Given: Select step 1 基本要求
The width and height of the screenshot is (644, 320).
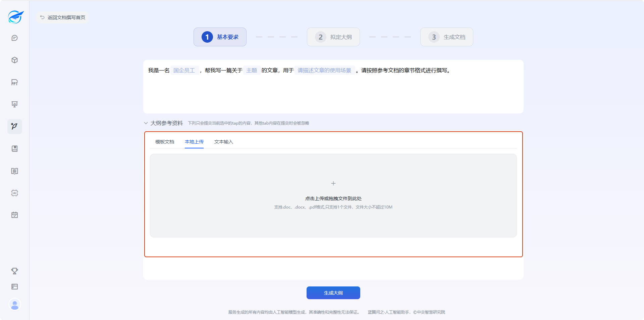Looking at the screenshot, I should (220, 37).
